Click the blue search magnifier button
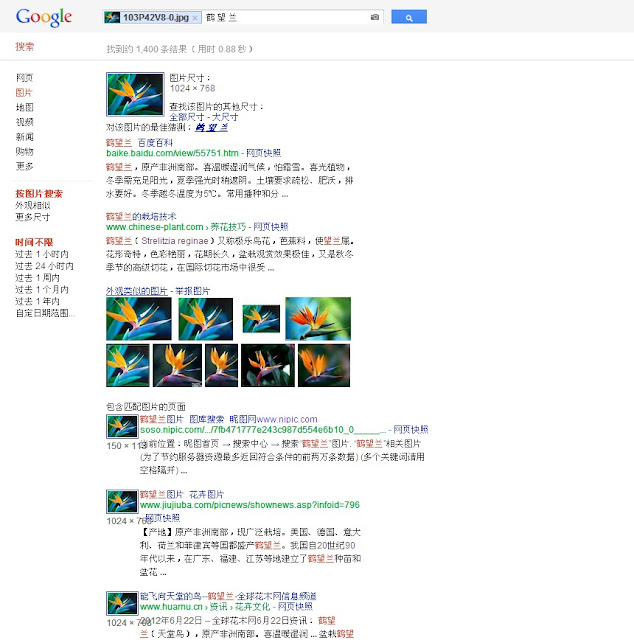This screenshot has width=634, height=640. point(409,17)
